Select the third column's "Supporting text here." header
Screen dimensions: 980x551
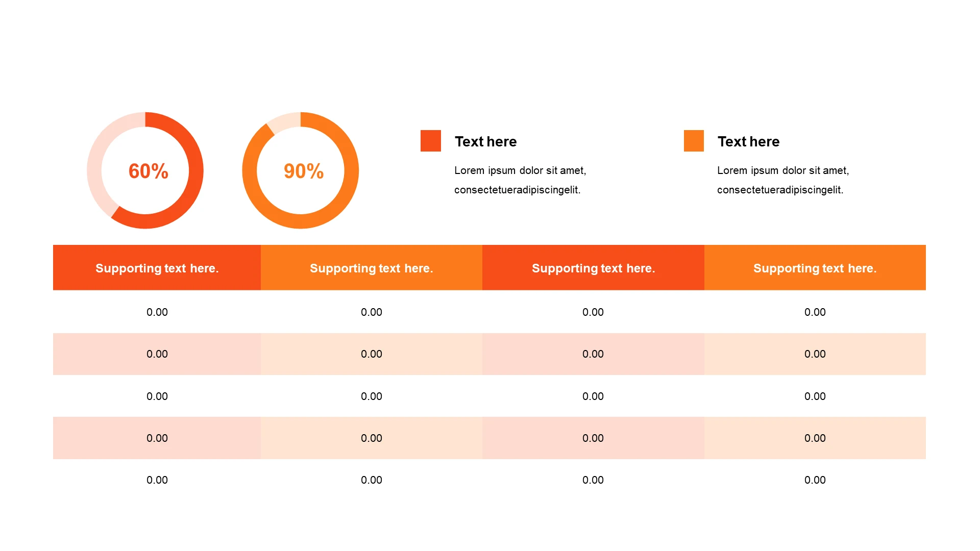pyautogui.click(x=593, y=268)
